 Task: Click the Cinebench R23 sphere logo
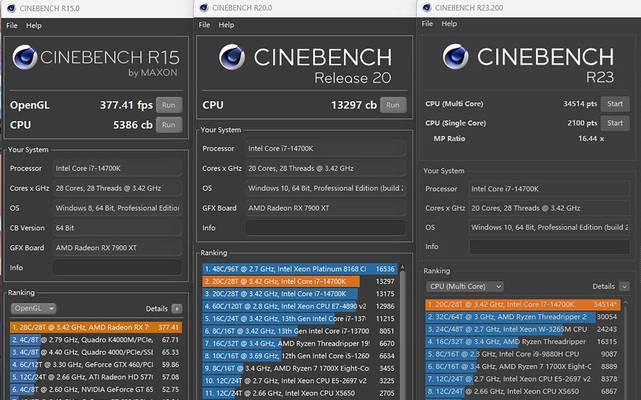pyautogui.click(x=455, y=56)
